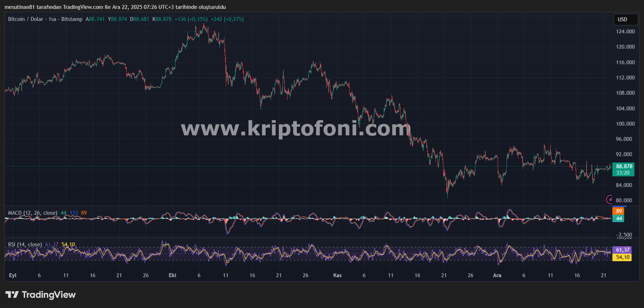The height and width of the screenshot is (308, 644).
Task: Click the yellow 54,10 value in RSI legend
Action: (68, 244)
